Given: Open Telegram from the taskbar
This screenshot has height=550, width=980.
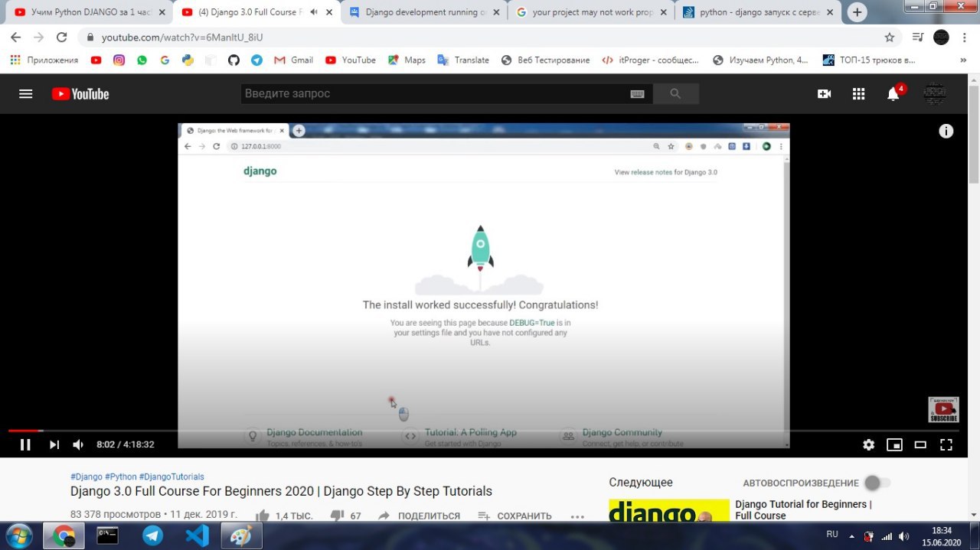Looking at the screenshot, I should click(x=152, y=535).
